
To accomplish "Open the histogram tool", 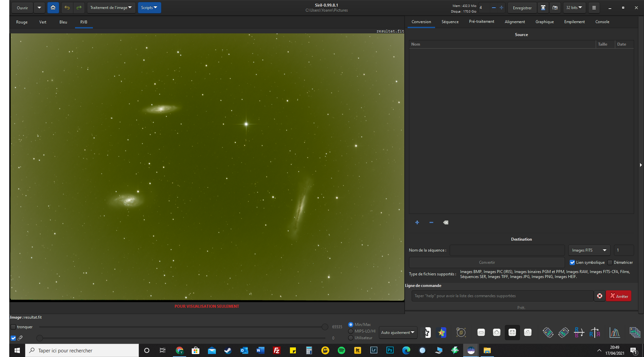I will click(615, 333).
